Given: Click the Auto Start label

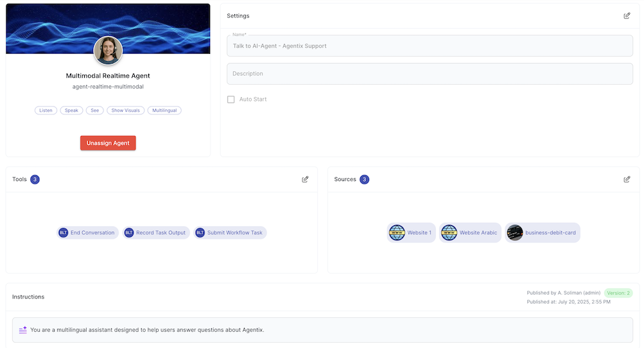Looking at the screenshot, I should [x=253, y=100].
